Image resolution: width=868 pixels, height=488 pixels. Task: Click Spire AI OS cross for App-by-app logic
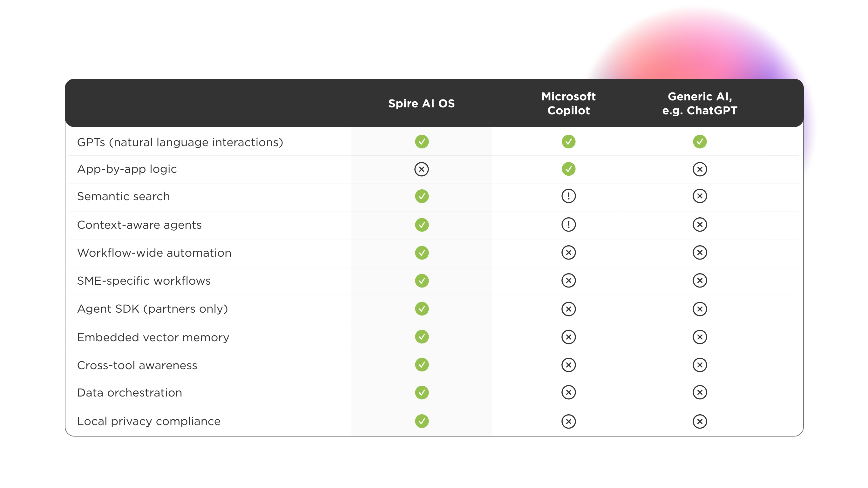[422, 169]
